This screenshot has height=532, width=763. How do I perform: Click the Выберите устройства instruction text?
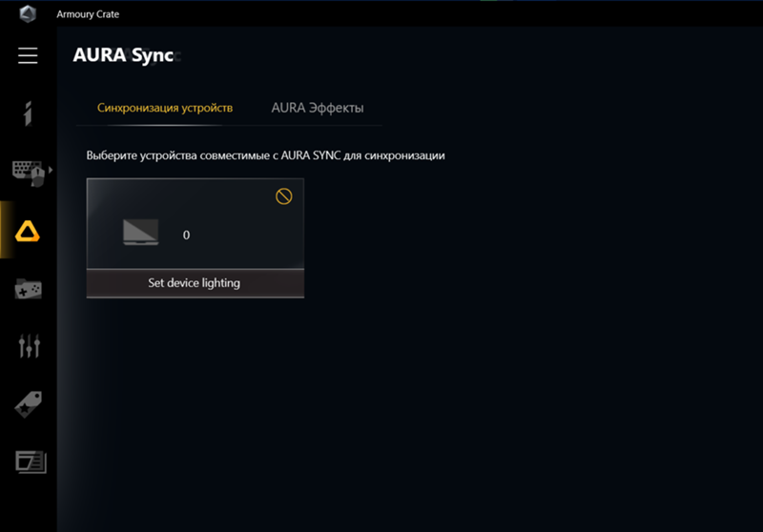tap(266, 155)
